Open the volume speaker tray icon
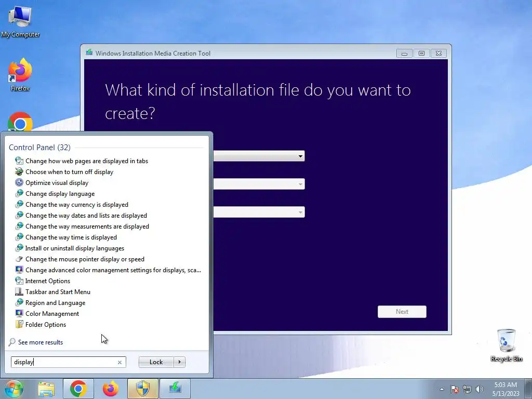 coord(480,389)
